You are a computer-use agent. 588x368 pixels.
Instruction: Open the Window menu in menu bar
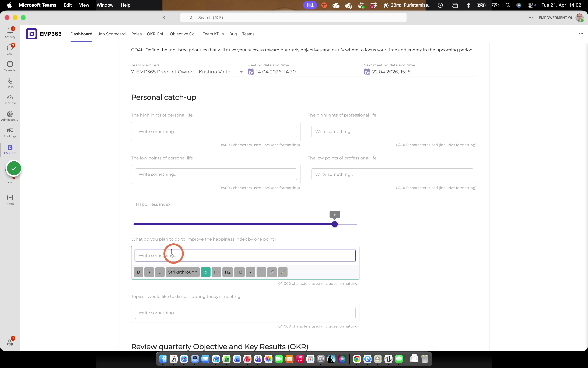[105, 5]
